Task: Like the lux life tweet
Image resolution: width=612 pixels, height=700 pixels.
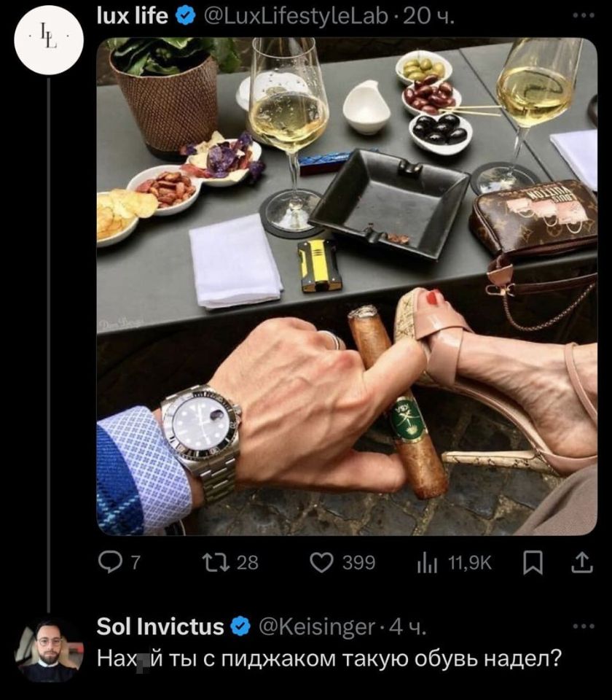Action: [321, 562]
